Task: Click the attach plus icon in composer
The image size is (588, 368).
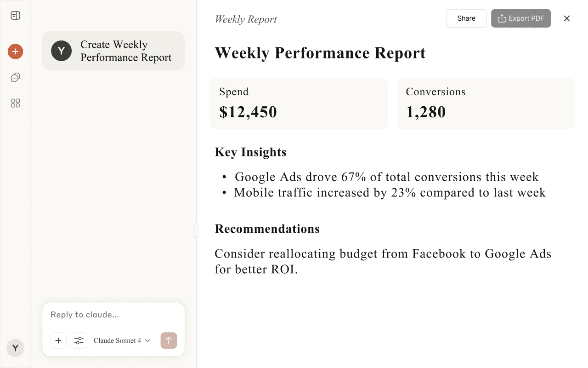Action: pos(58,340)
